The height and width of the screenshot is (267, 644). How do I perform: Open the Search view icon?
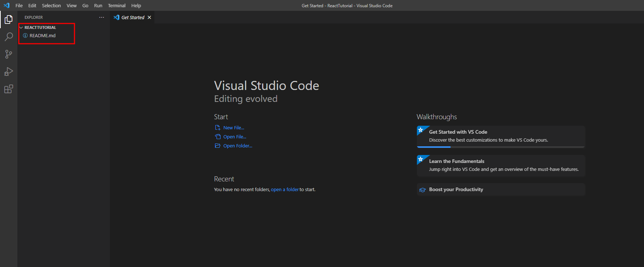(x=9, y=37)
